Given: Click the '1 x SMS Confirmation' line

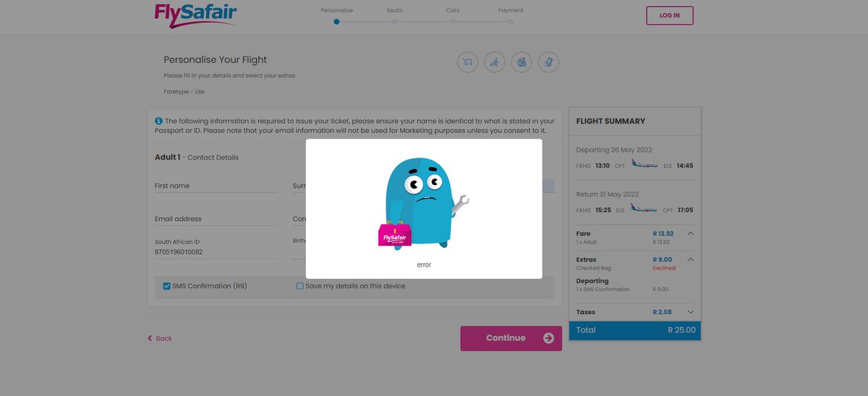Looking at the screenshot, I should pos(603,289).
